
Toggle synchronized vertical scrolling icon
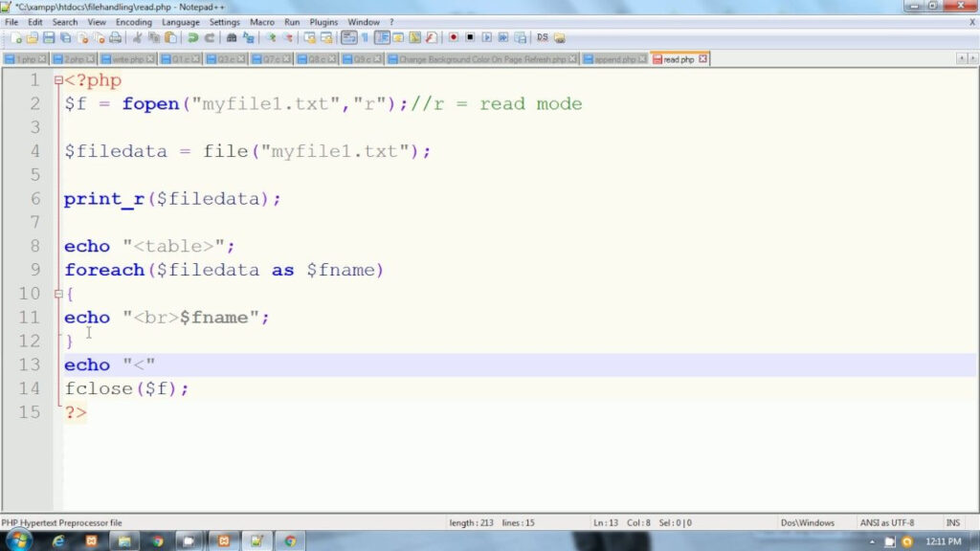click(309, 38)
